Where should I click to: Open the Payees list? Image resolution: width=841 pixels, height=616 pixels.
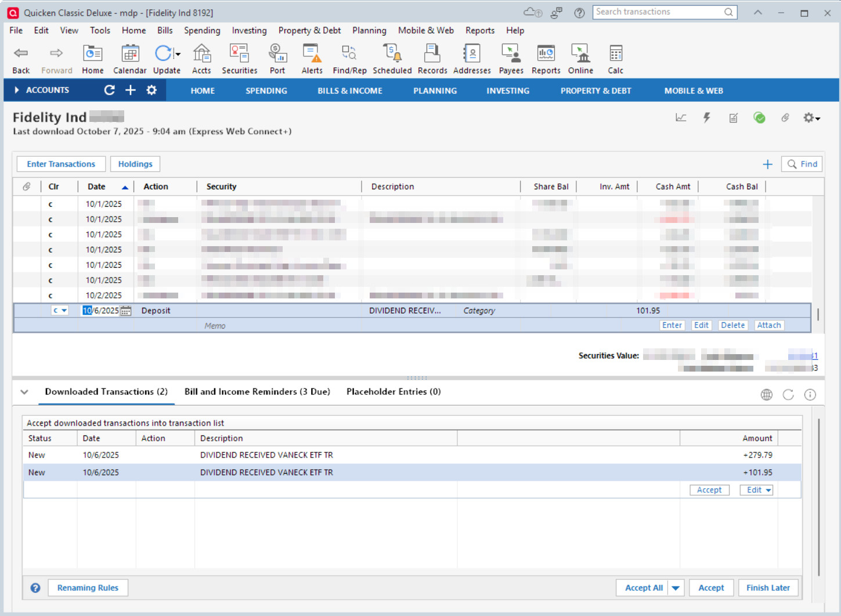point(511,59)
